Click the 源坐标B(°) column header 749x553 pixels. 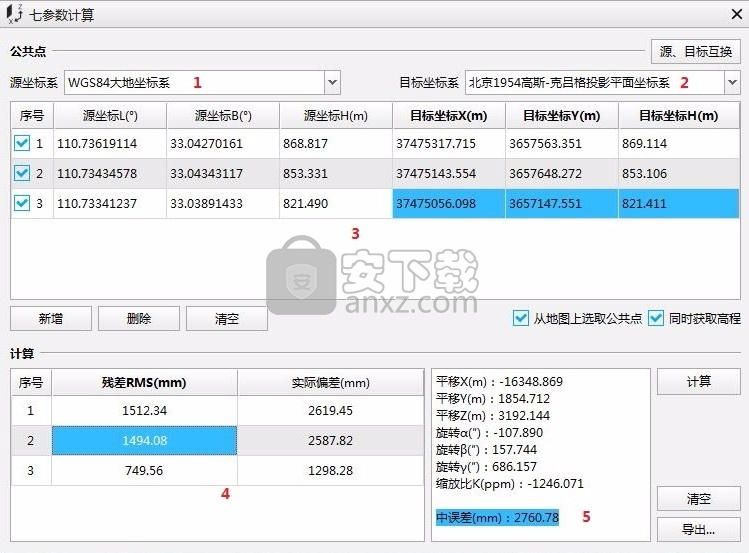223,116
